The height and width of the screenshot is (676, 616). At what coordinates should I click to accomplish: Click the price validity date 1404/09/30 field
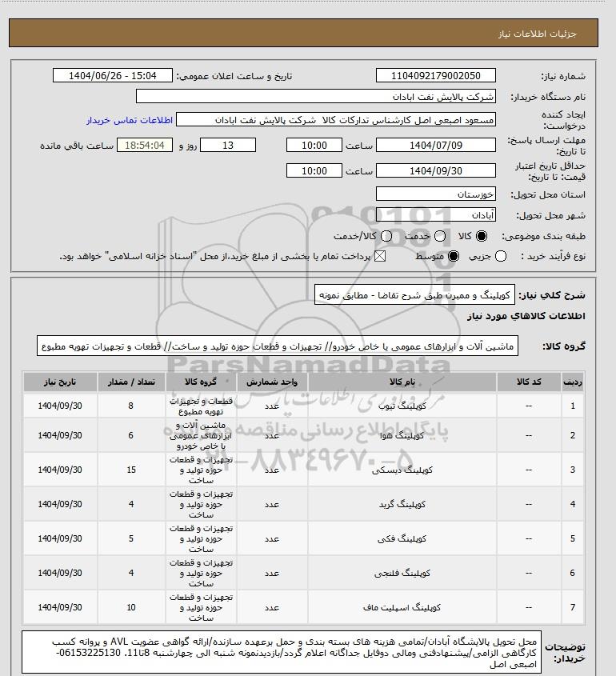click(x=436, y=170)
